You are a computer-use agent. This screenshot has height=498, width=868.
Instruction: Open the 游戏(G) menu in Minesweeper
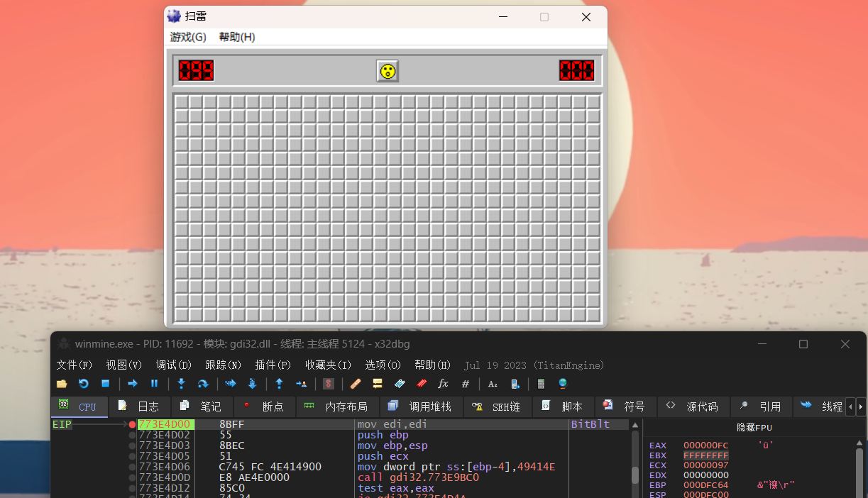pyautogui.click(x=188, y=37)
